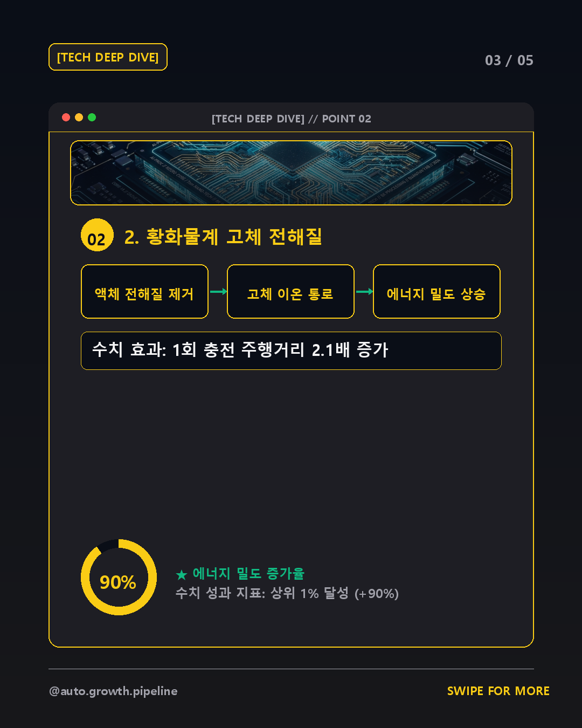This screenshot has height=728, width=582.
Task: Tap SWIPE FOR MORE text
Action: [498, 691]
